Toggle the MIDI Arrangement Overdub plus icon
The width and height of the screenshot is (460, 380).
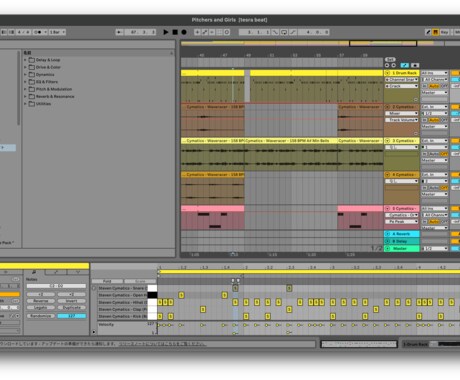pyautogui.click(x=197, y=32)
